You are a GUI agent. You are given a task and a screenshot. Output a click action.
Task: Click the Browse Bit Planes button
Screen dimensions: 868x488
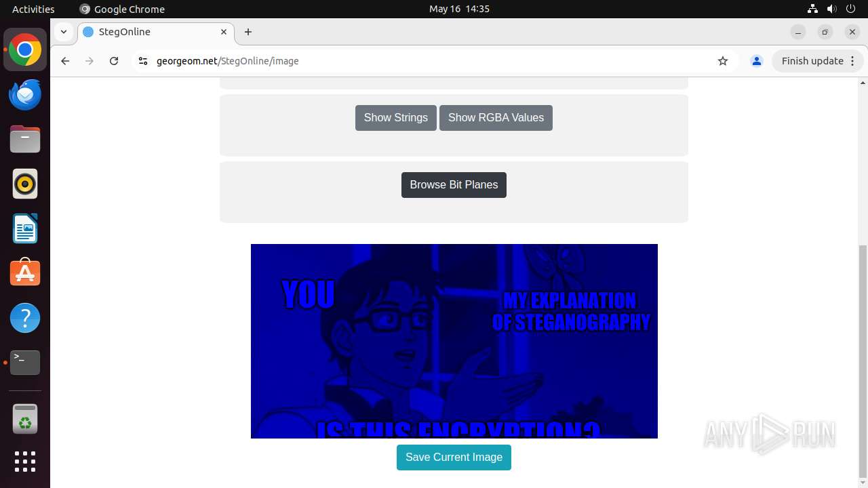pos(454,185)
